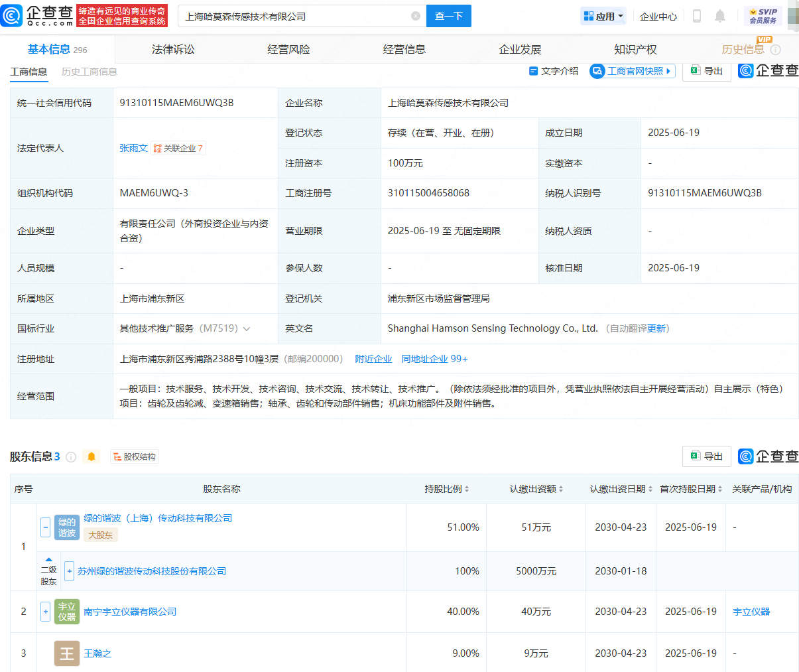Viewport: 799px width, 672px height.
Task: Click orange bell alert beside 股东信息
Action: point(92,456)
